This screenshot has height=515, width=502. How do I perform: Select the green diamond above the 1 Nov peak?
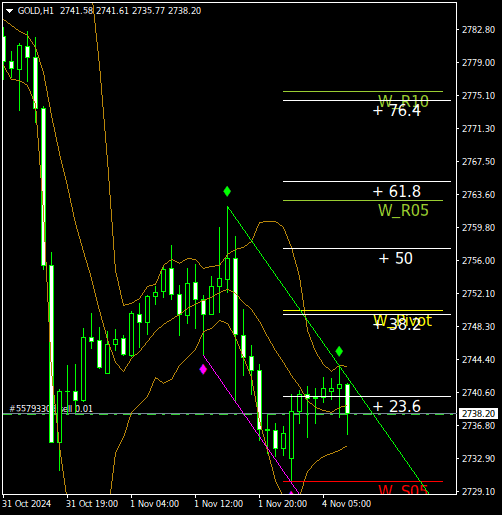click(227, 191)
